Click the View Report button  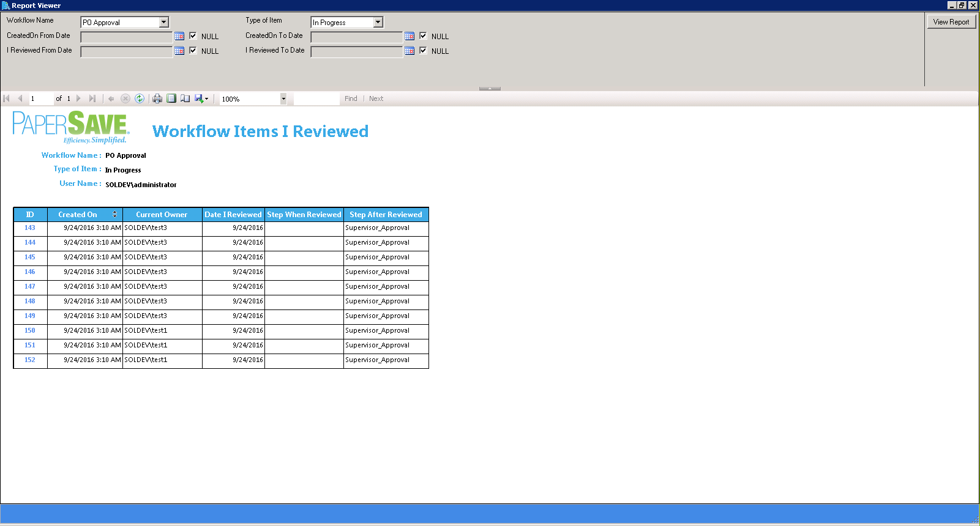click(x=951, y=22)
